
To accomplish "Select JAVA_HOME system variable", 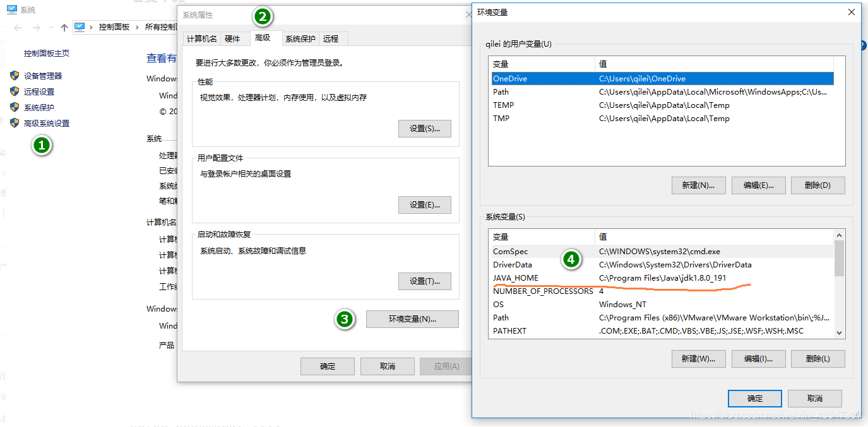I will pos(662,278).
